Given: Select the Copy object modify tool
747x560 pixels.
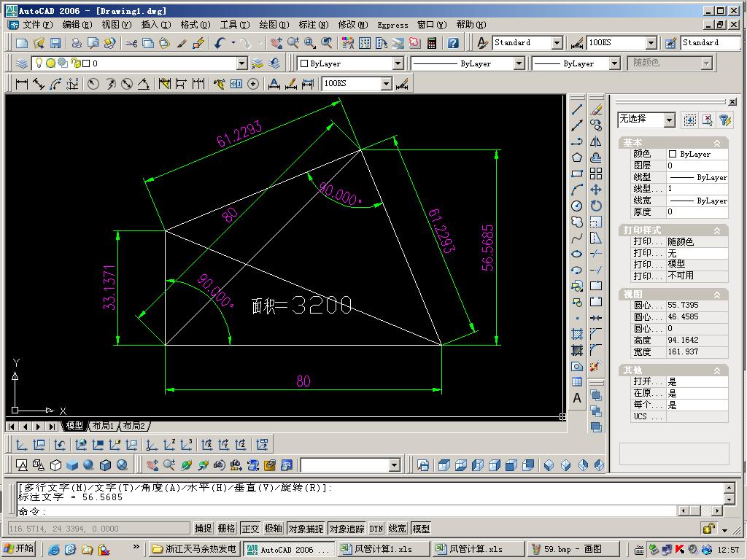Looking at the screenshot, I should [x=596, y=125].
